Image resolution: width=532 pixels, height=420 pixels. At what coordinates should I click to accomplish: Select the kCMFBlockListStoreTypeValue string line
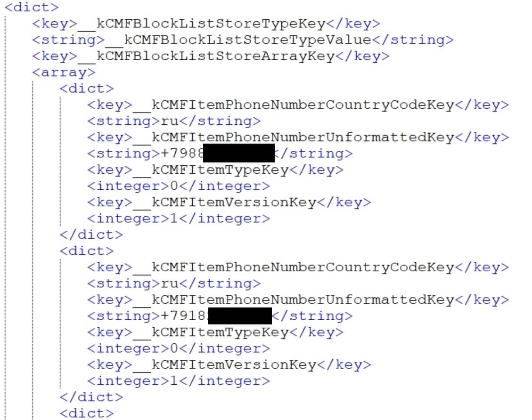(x=243, y=40)
